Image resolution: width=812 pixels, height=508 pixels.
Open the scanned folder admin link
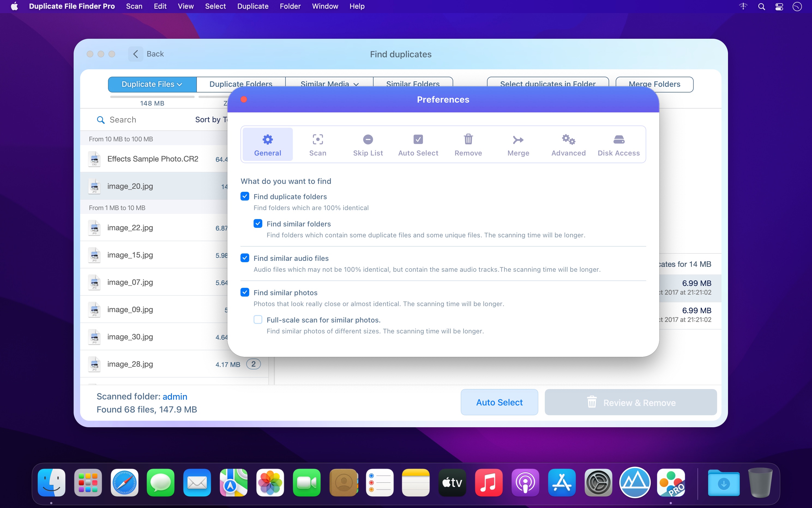(x=175, y=396)
